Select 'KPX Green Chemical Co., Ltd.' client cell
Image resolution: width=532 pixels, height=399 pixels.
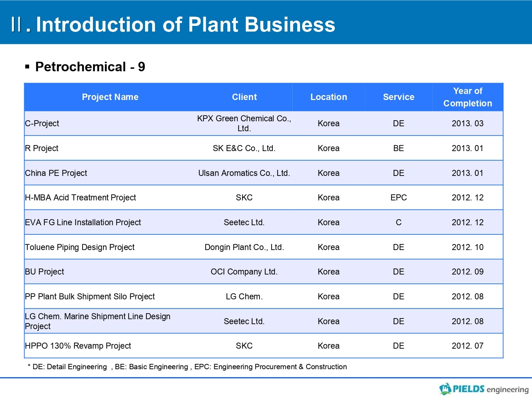point(244,123)
